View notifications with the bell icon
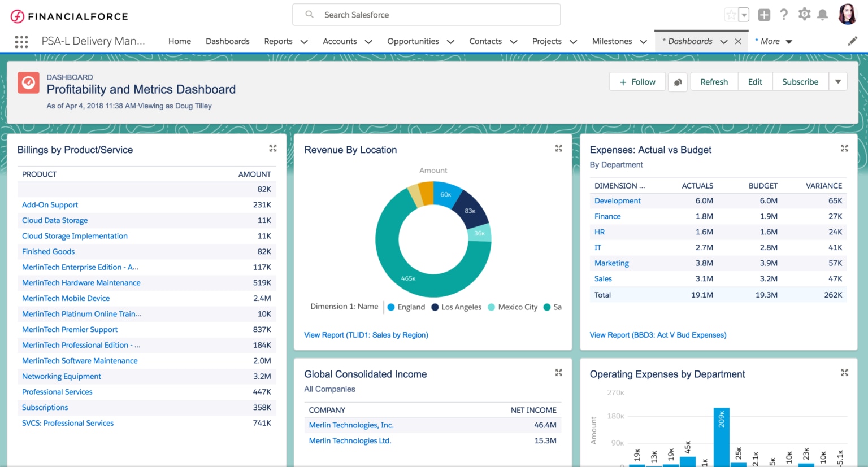The width and height of the screenshot is (868, 467). pos(823,15)
